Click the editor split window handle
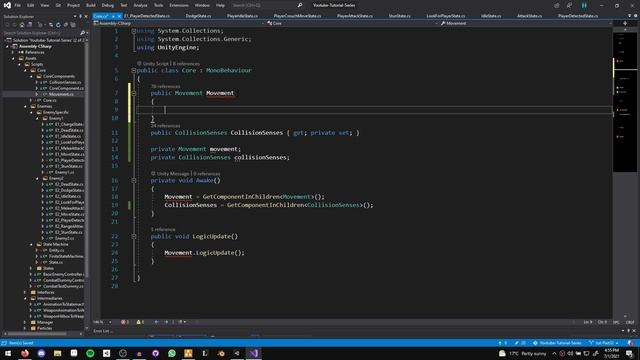 [x=625, y=23]
